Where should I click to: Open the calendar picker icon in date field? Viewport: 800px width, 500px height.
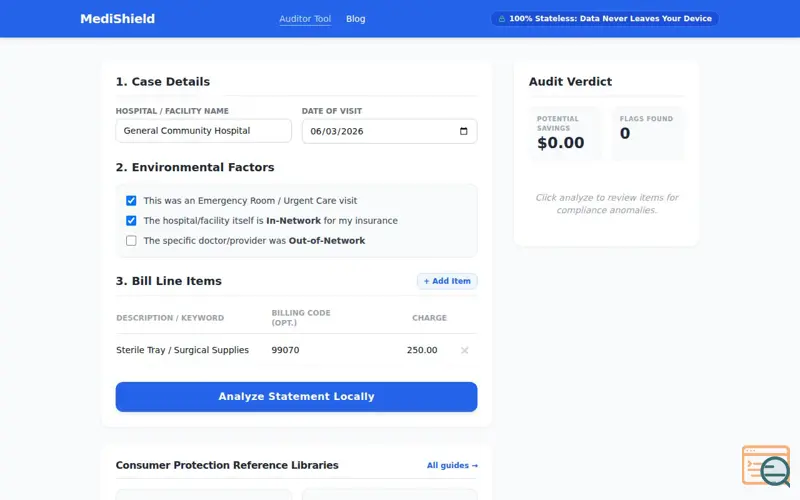[x=463, y=131]
